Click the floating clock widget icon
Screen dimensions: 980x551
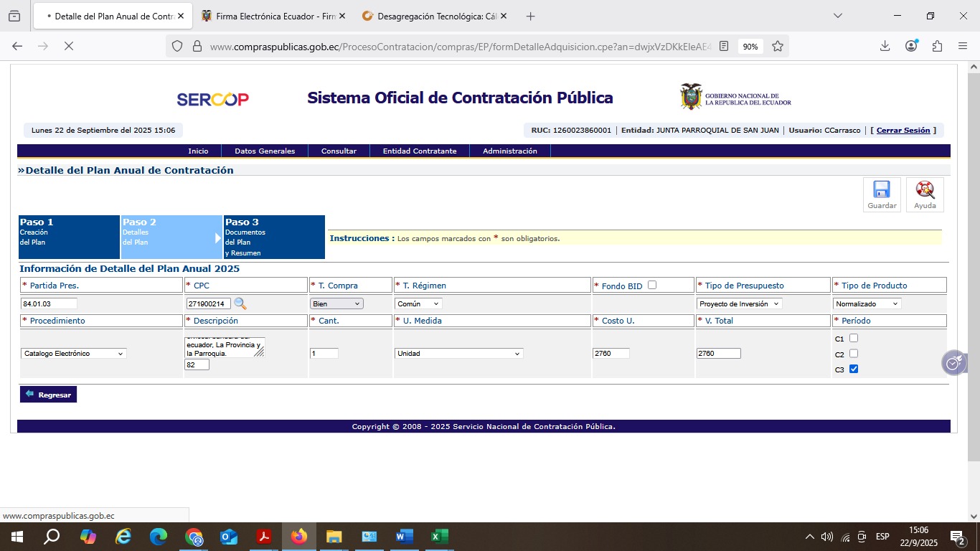click(953, 364)
